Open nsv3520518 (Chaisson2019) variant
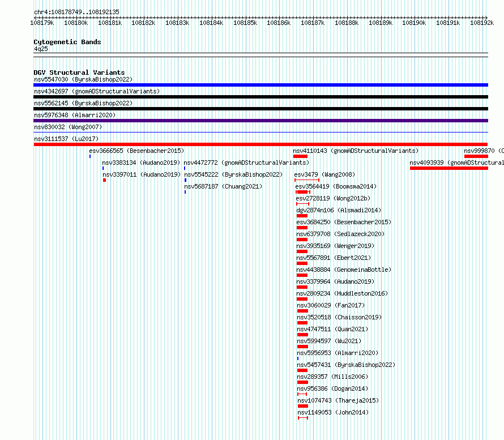Viewport: 504px width, 440px height. click(339, 317)
